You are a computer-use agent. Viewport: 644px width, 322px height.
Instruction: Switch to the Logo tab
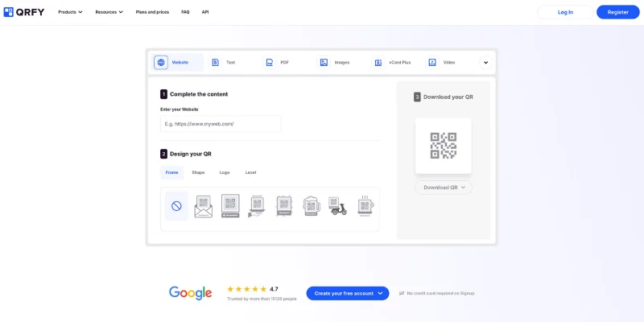pos(225,172)
